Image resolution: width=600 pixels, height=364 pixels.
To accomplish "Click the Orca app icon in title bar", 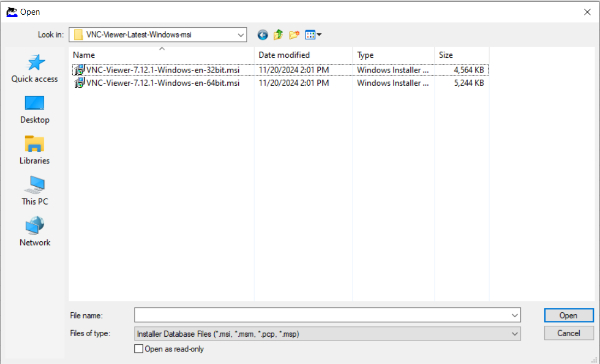I will (x=12, y=12).
